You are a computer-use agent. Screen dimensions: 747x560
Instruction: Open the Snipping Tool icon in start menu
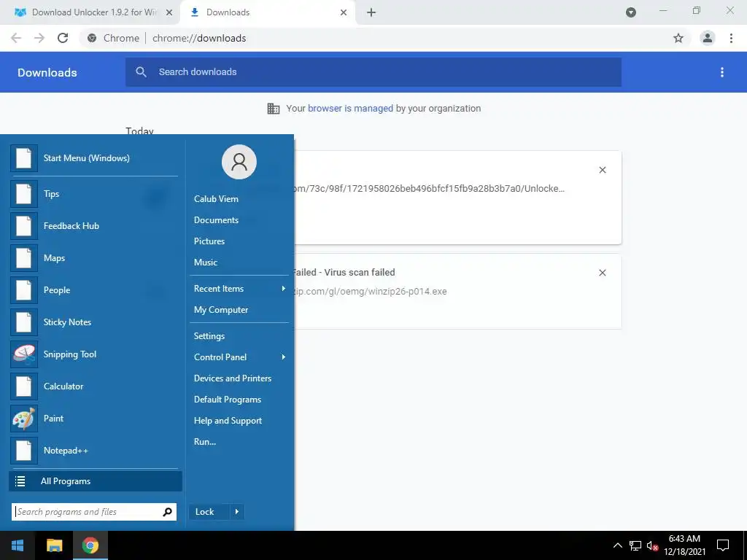(x=24, y=354)
